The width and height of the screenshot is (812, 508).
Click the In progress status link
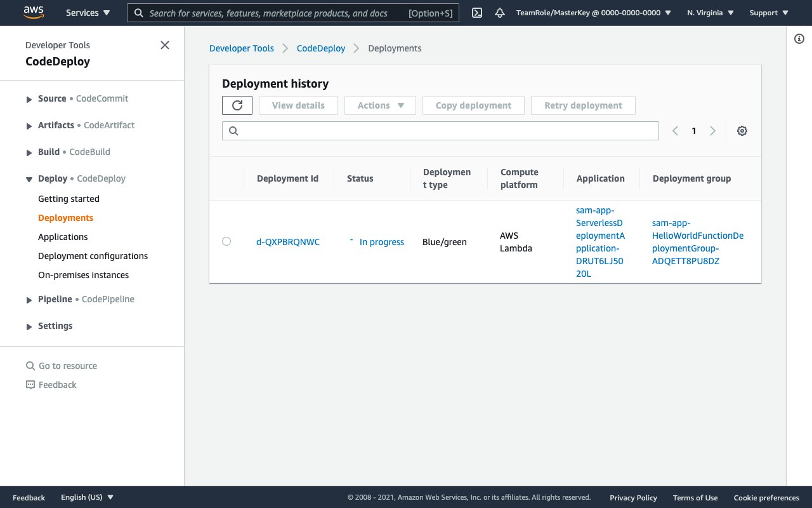click(x=382, y=242)
